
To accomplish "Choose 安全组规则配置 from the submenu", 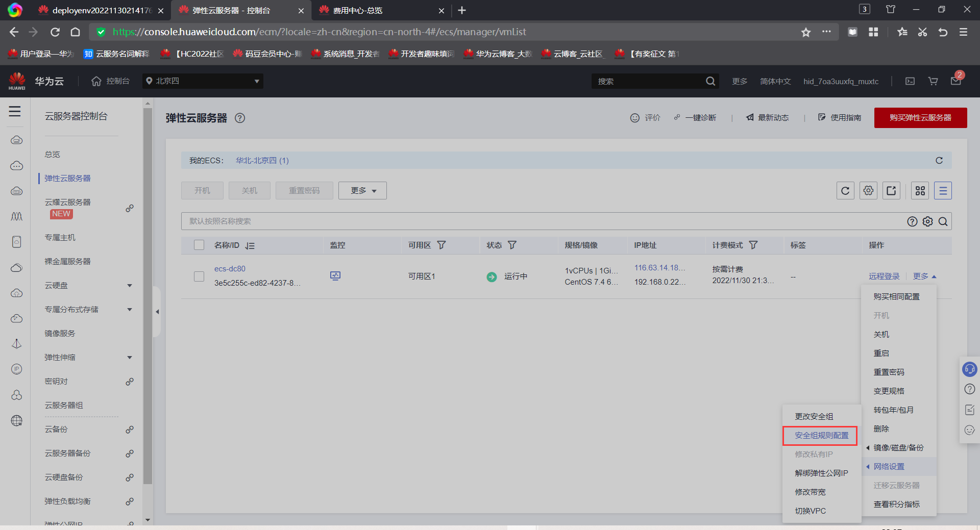I will click(822, 436).
